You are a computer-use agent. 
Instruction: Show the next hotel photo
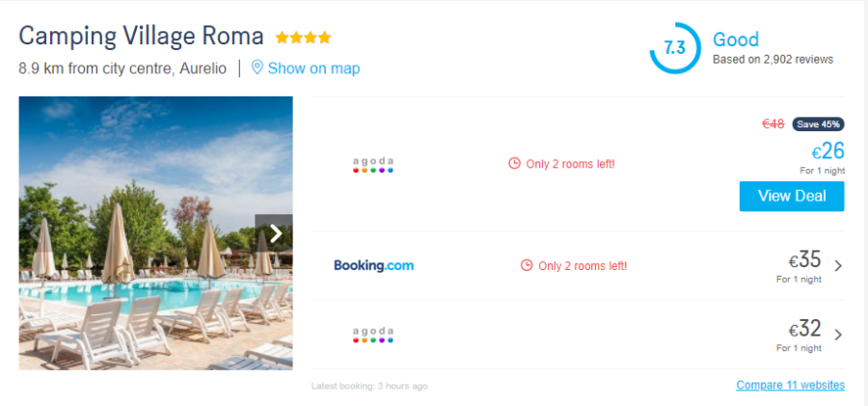point(275,233)
